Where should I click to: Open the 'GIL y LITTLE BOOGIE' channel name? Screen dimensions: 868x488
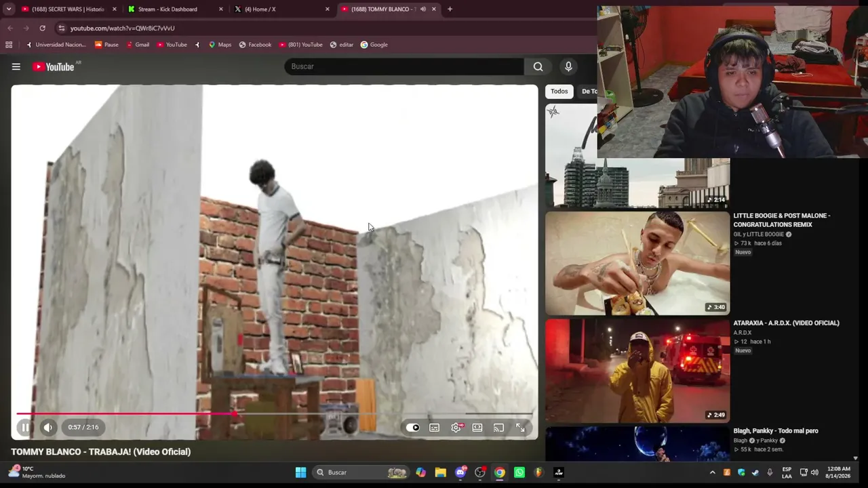(759, 235)
